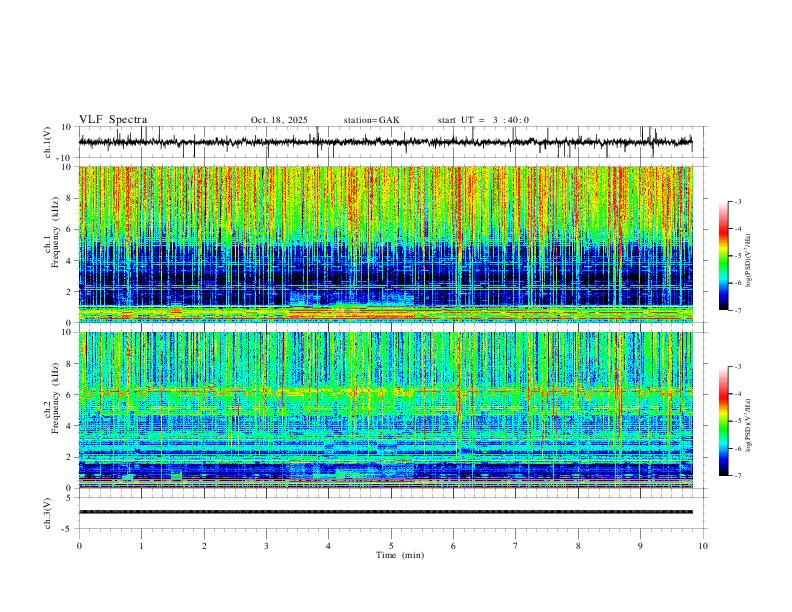
Task: Click the "-7" tick on ch.1 color bar
Action: point(737,311)
